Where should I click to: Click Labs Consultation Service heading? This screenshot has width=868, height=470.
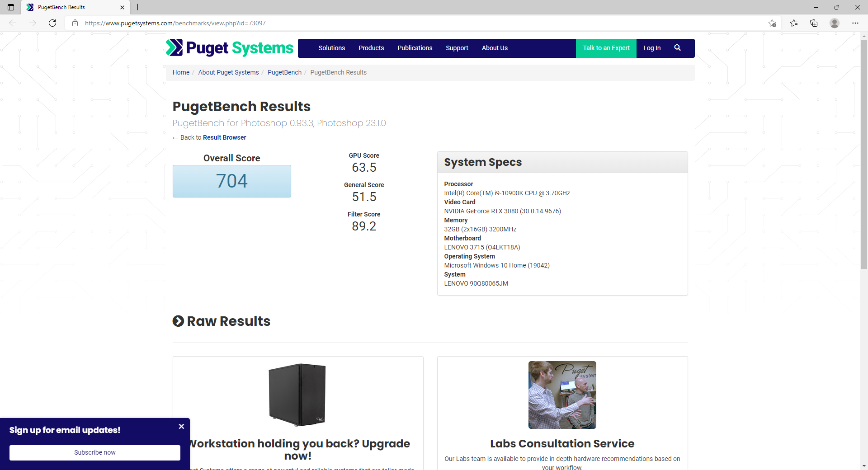(562, 444)
